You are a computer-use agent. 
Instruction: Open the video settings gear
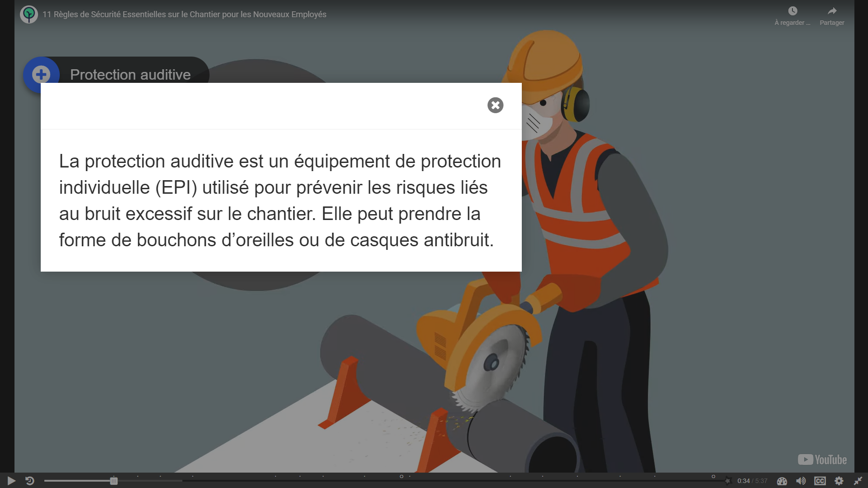click(839, 481)
